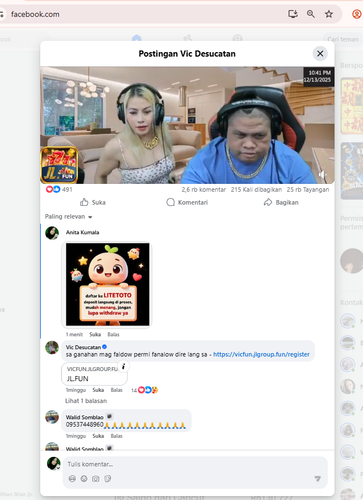The height and width of the screenshot is (500, 363).
Task: Open the JL.FUN link preview card
Action: (94, 374)
